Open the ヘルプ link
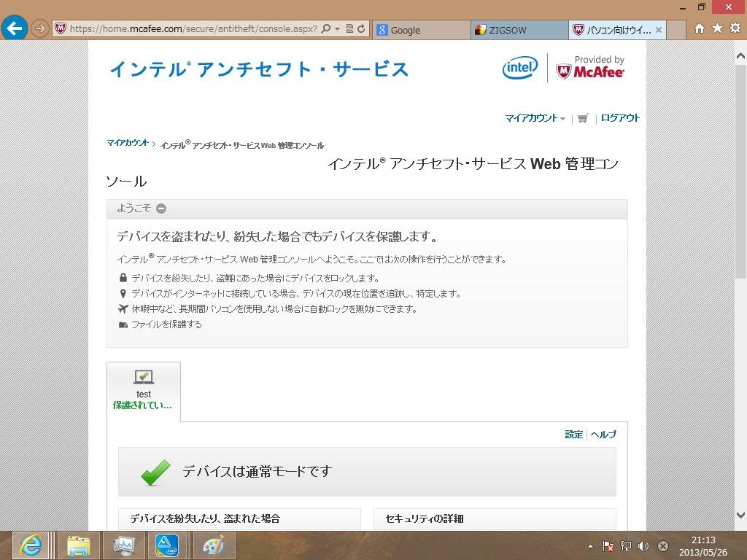This screenshot has height=560, width=747. tap(603, 435)
